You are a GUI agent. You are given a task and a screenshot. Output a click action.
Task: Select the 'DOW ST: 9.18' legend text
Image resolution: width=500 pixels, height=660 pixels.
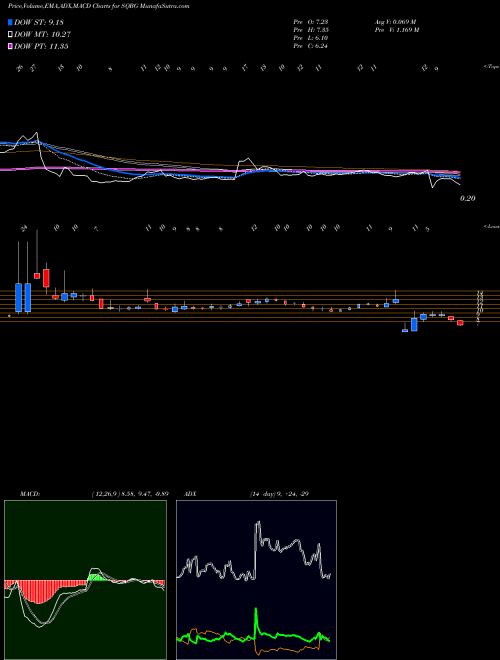tap(39, 22)
